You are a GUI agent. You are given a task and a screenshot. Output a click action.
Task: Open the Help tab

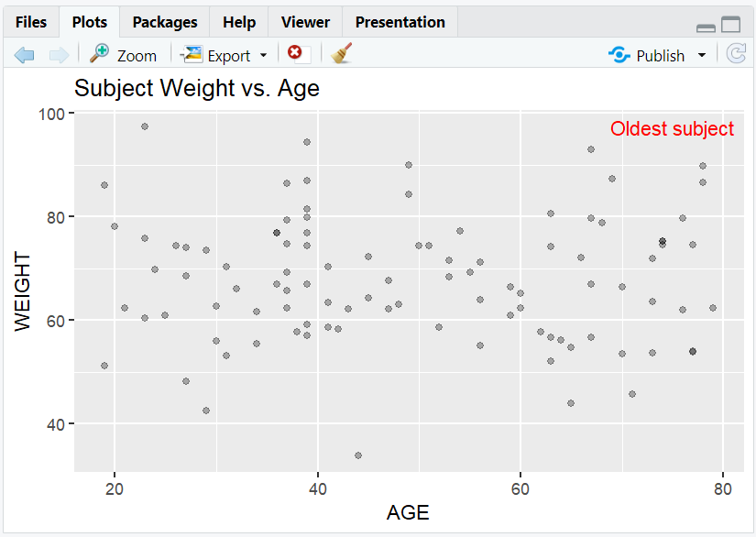(x=238, y=22)
